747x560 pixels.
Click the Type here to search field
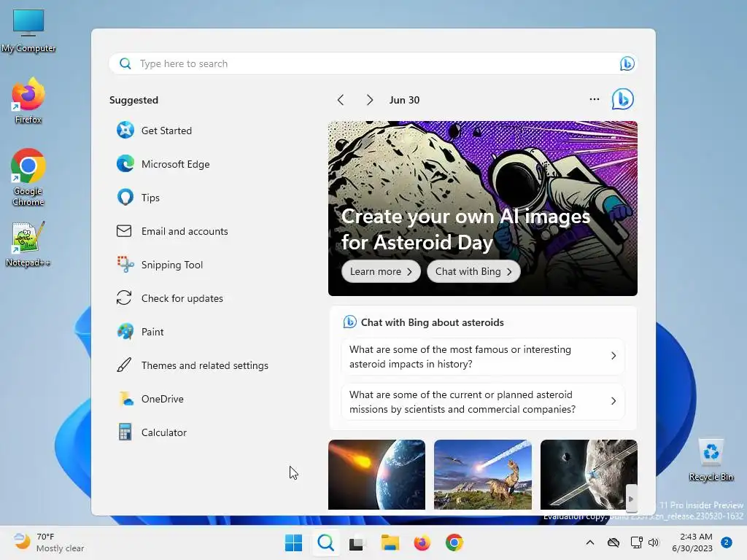[x=373, y=63]
